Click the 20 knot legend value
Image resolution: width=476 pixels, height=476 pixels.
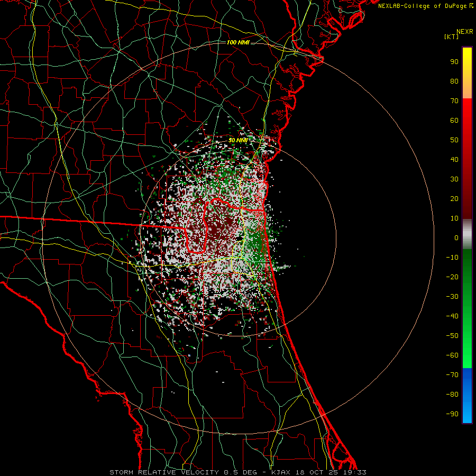[454, 199]
